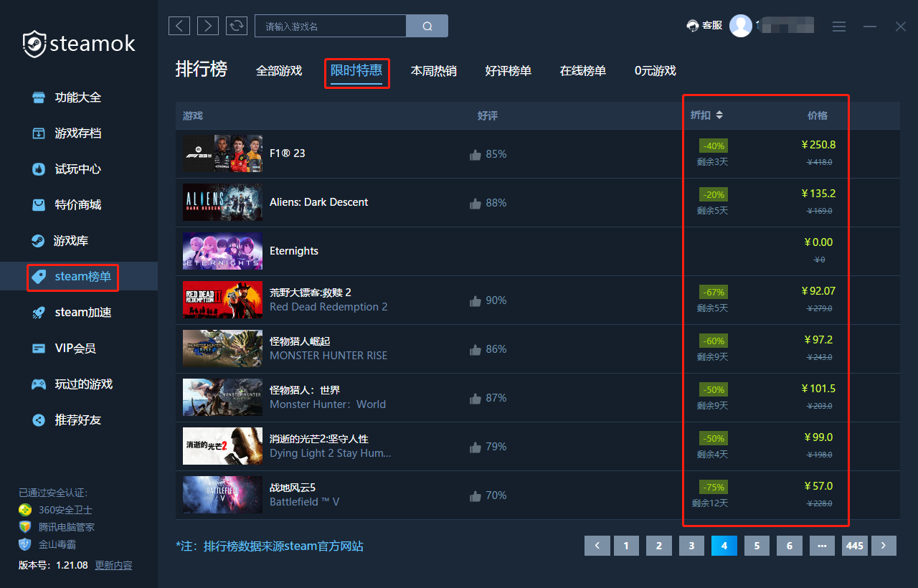Click the thumbs-up icon for Battlefield V
The height and width of the screenshot is (588, 918).
coord(475,495)
